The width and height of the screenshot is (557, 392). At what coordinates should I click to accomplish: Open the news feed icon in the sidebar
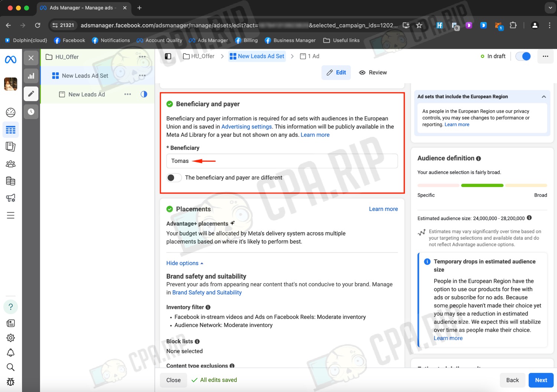coord(10,323)
